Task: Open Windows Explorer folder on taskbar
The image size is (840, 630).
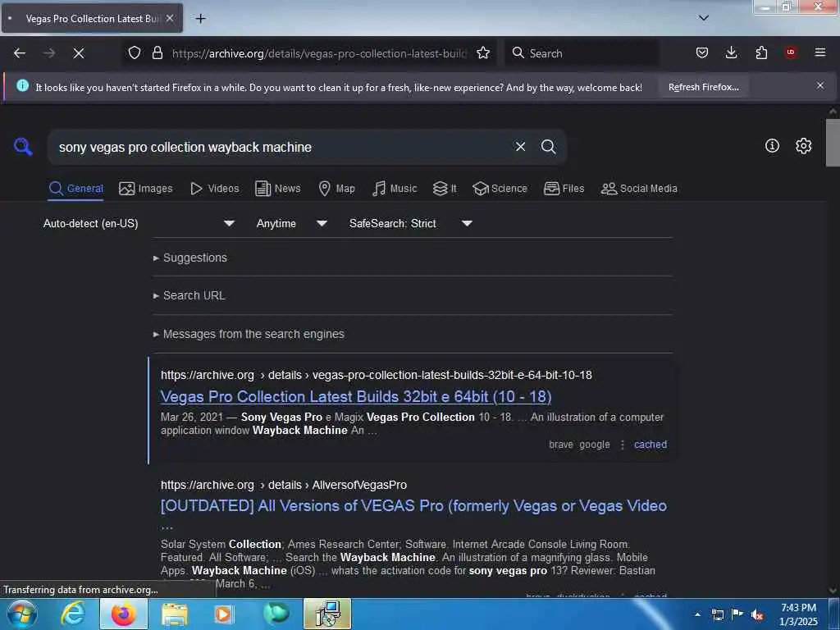Action: (174, 614)
